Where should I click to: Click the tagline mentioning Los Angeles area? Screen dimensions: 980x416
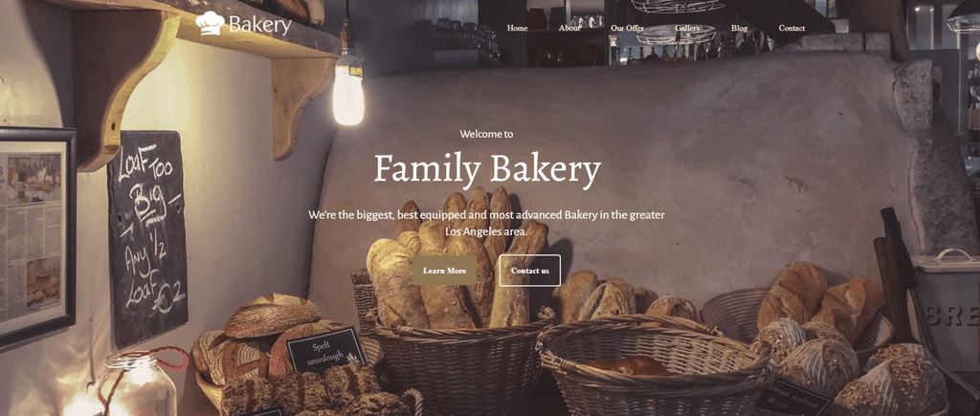coord(486,223)
